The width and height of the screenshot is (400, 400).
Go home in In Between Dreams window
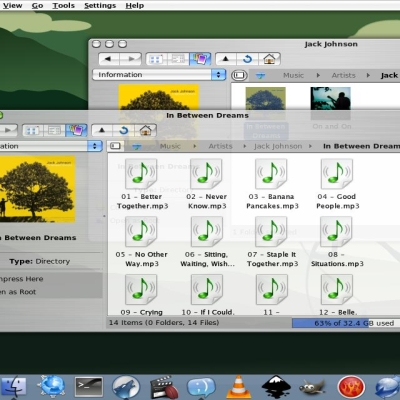point(146,130)
